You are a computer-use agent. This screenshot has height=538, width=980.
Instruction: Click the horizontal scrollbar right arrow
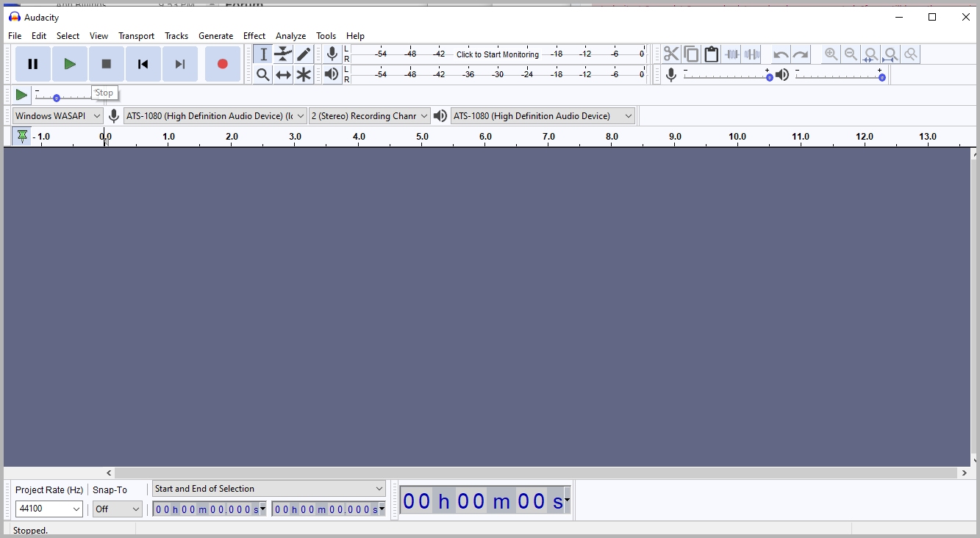tap(965, 473)
